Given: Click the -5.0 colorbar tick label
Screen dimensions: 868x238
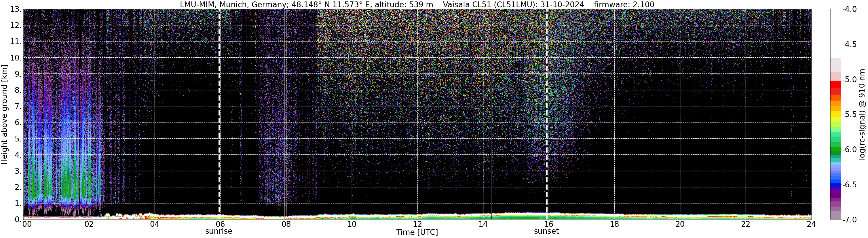Looking at the screenshot, I should [850, 79].
